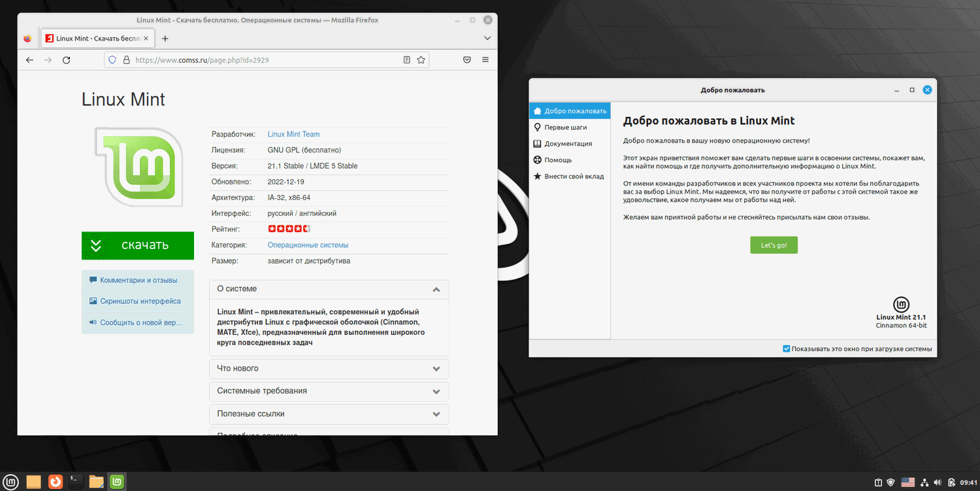Expand the Что нового section
980x491 pixels.
[x=329, y=369]
